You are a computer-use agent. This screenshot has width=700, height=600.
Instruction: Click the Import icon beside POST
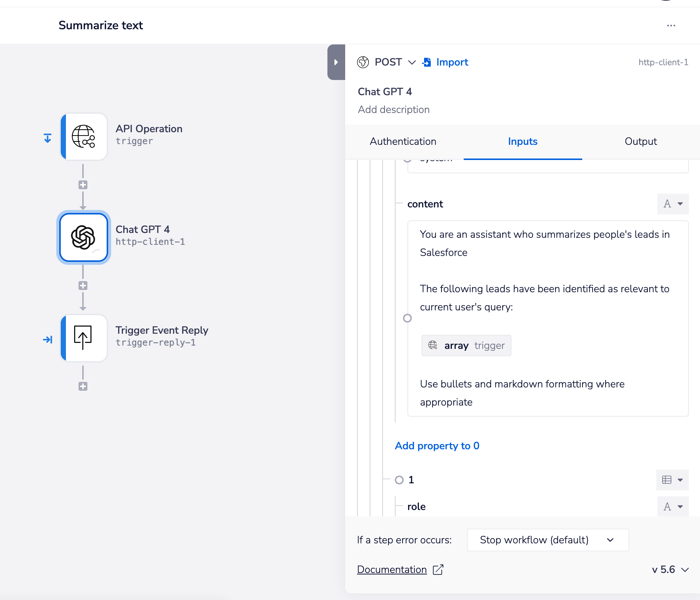[x=427, y=62]
